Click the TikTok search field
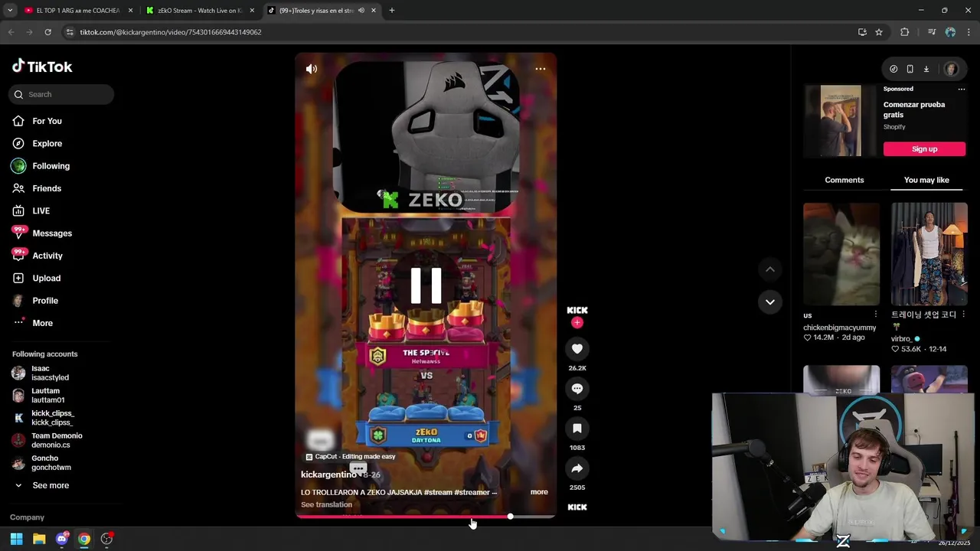The height and width of the screenshot is (551, 980). (x=61, y=94)
